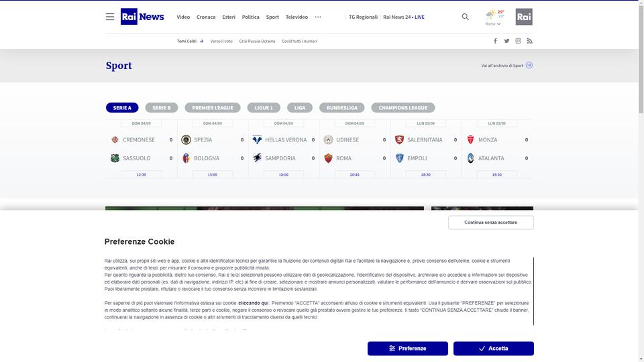
Task: Click the Temi Caldi label
Action: point(186,41)
